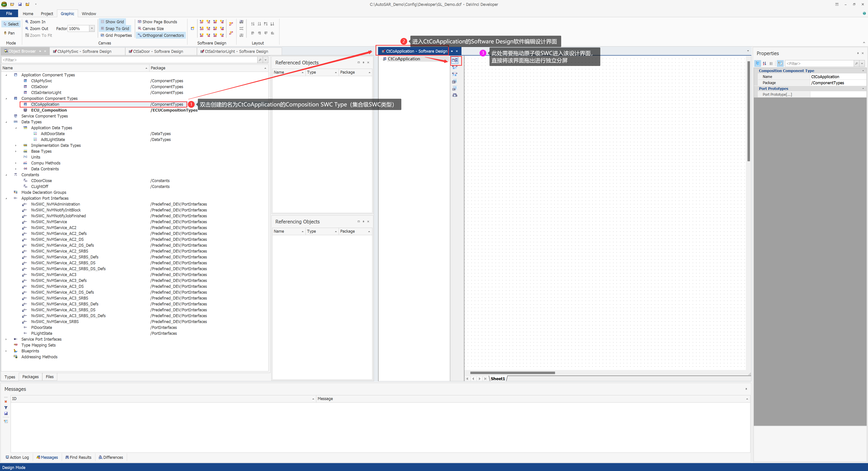Viewport: 868px width, 471px height.
Task: Sort properties alphabetically in Properties panel
Action: [764, 63]
